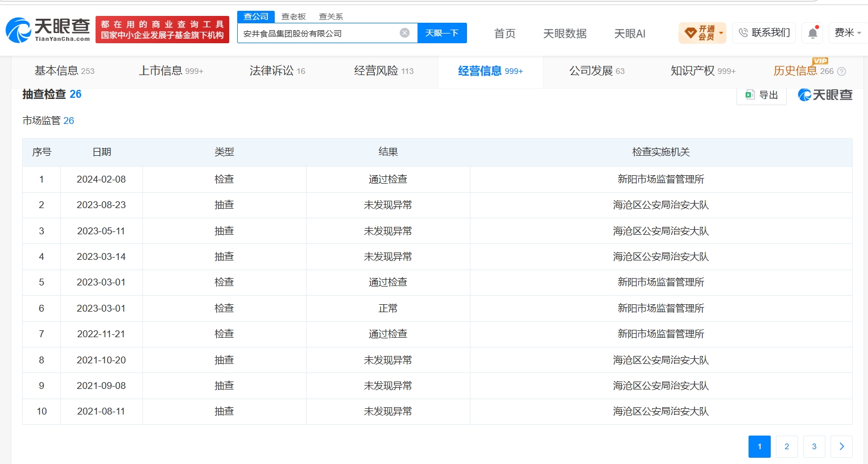Switch to 查公司 search tab

coord(256,16)
